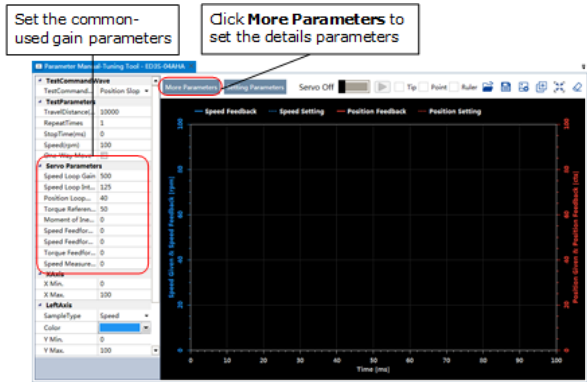This screenshot has height=382, width=587.
Task: Edit Torque Reference value 50
Action: tap(123, 209)
